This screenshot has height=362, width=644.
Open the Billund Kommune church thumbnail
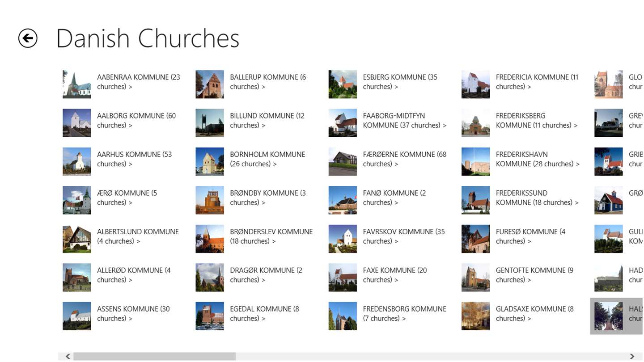point(210,123)
